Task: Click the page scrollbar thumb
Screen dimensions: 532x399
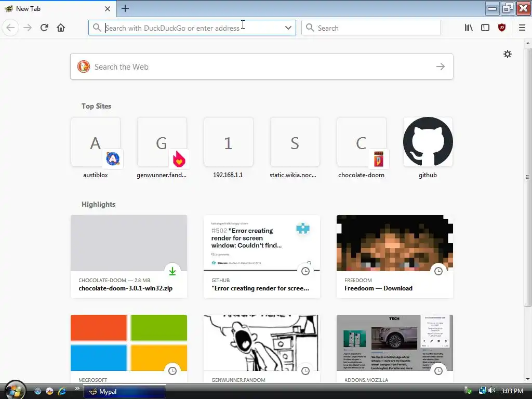Action: click(527, 177)
